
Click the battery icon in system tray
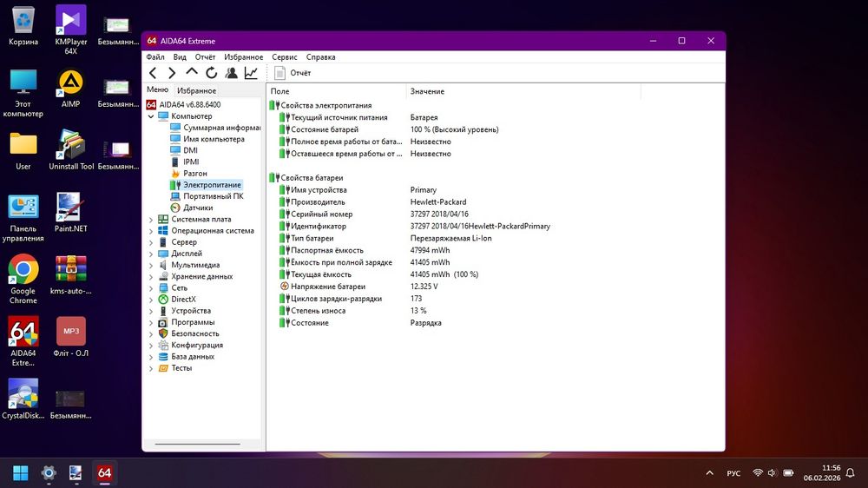(x=788, y=473)
